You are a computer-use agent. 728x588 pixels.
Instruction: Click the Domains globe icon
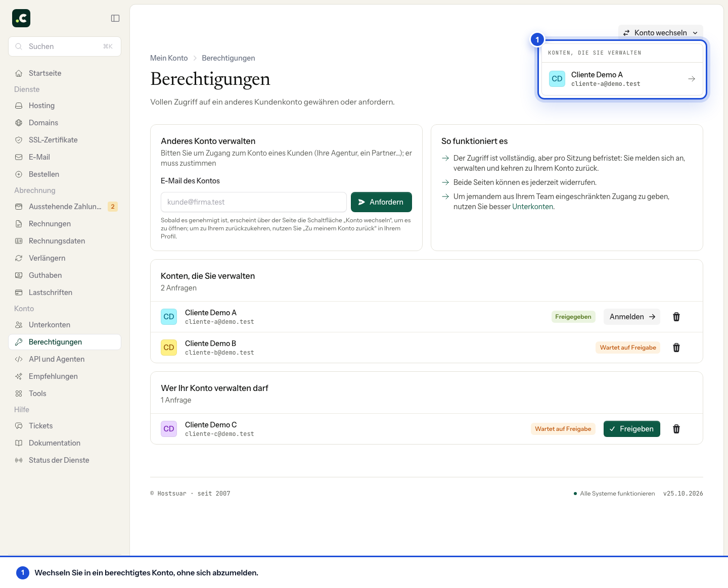pyautogui.click(x=19, y=123)
